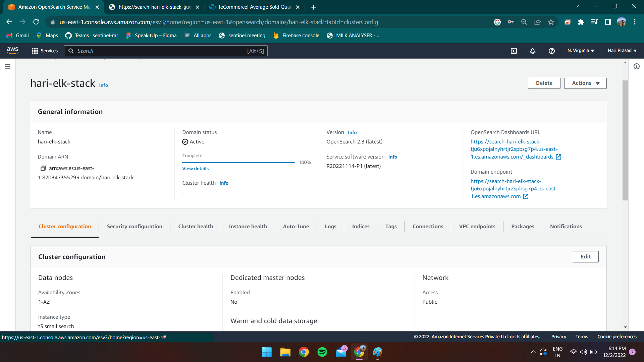644x362 pixels.
Task: Open the info panel icon at right
Action: point(636,66)
